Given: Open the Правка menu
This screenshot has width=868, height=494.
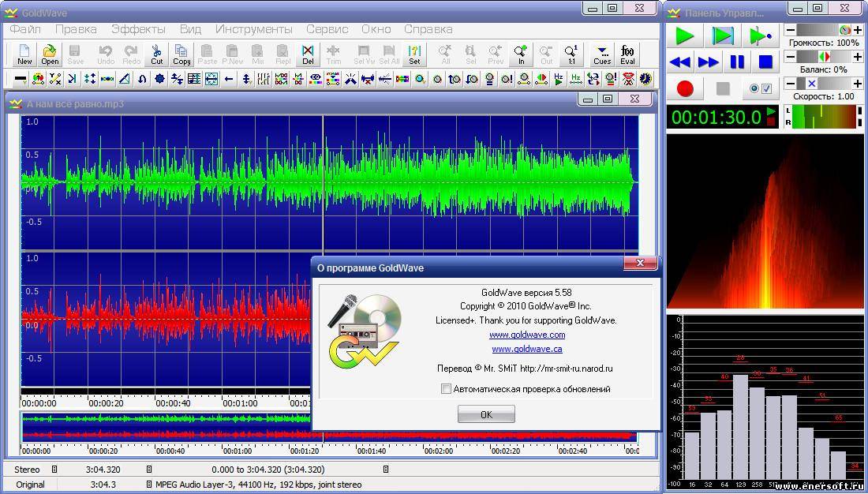Looking at the screenshot, I should 76,29.
